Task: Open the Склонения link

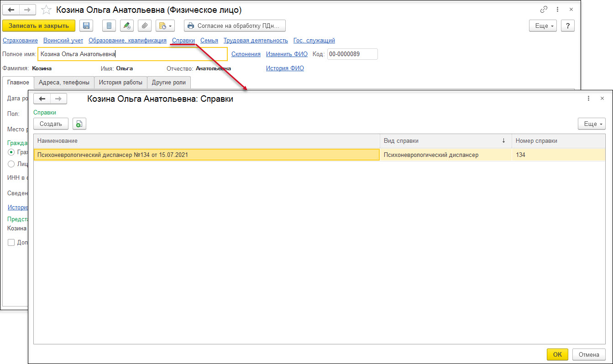Action: [246, 54]
